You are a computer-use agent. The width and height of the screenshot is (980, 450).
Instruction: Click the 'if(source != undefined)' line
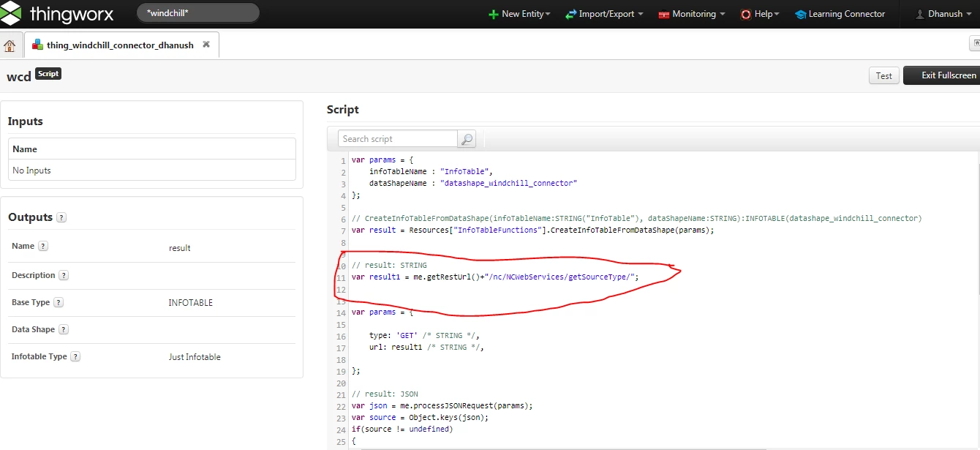[402, 429]
